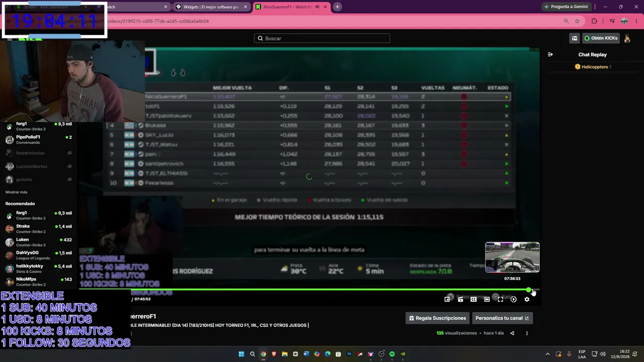Viewport: 644px width, 362px height.
Task: Open Brave browser from the taskbar
Action: (x=274, y=354)
